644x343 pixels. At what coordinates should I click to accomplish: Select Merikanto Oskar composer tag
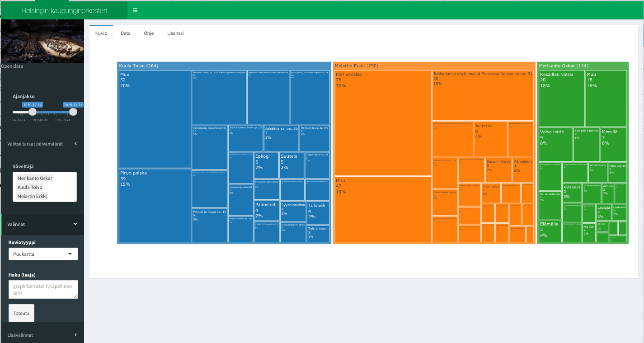35,178
